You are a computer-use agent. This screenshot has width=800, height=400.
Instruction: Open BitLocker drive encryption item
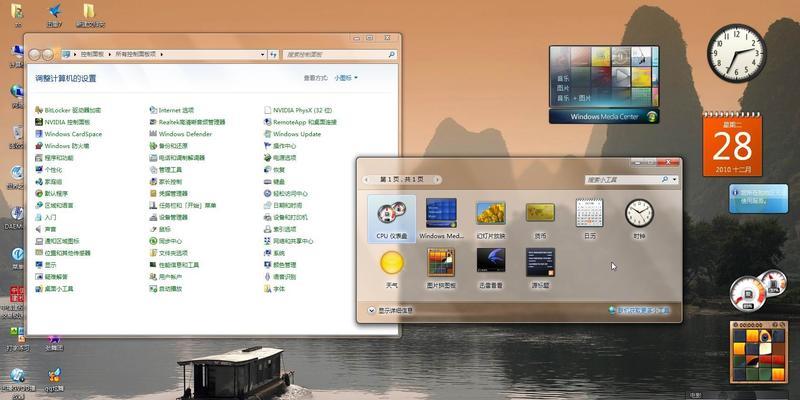click(x=68, y=110)
